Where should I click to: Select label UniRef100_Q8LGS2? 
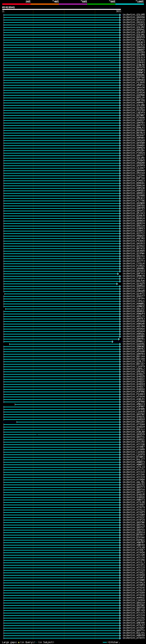pos(133,309)
